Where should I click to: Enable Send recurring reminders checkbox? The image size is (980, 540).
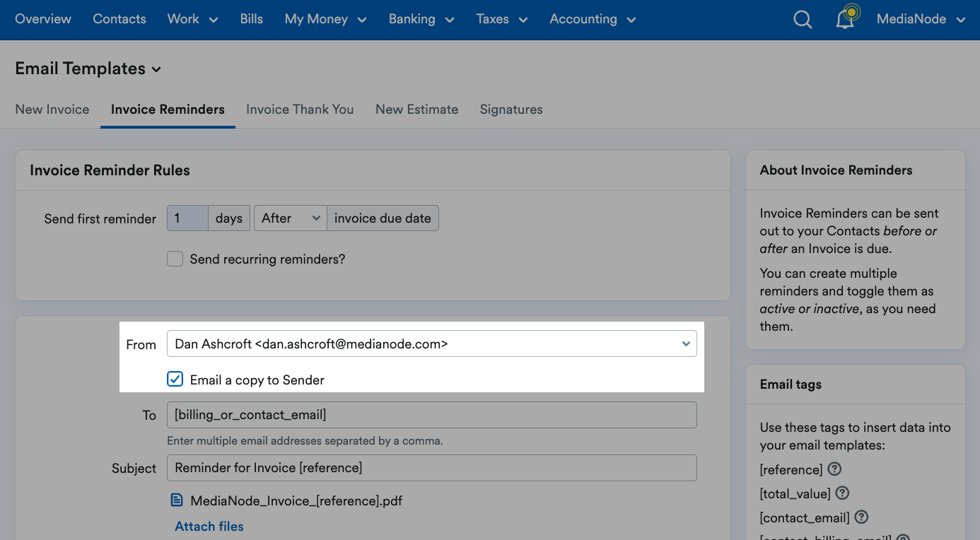pyautogui.click(x=175, y=259)
